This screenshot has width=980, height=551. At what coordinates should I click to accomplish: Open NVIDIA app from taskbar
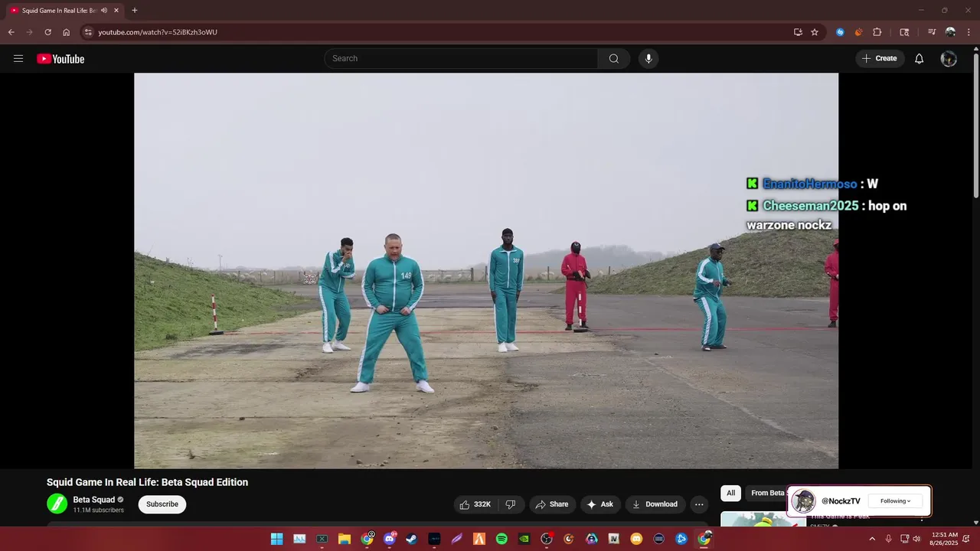coord(524,539)
